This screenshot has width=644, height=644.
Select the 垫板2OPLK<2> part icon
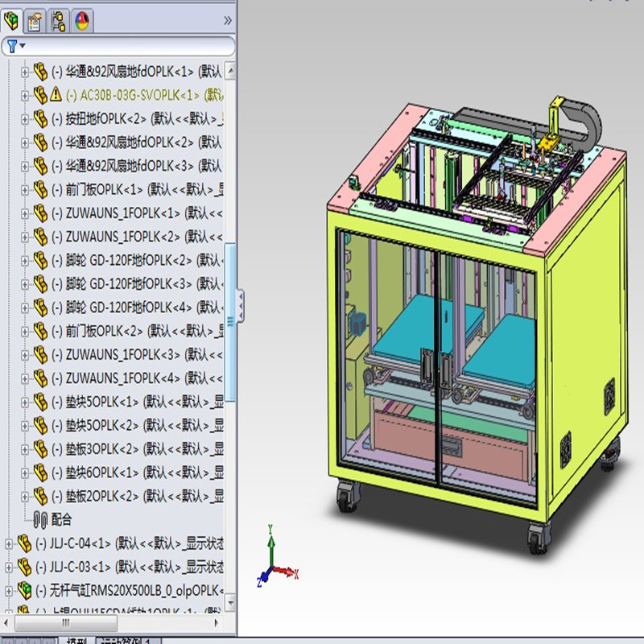click(x=40, y=497)
